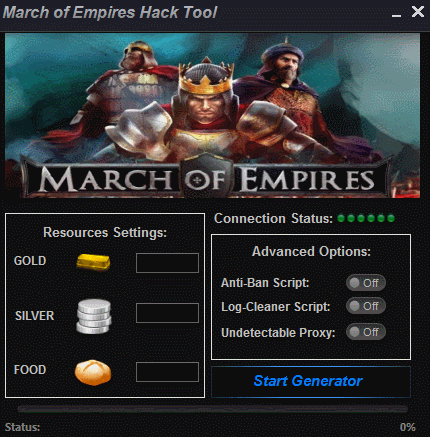Viewport: 430px width, 437px height.
Task: Click the Advanced Options heading
Action: pos(311,252)
